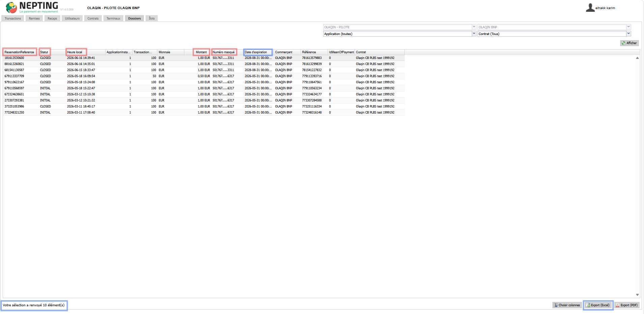Click the table scrollbar down arrow
Image resolution: width=644 pixels, height=314 pixels.
click(637, 295)
